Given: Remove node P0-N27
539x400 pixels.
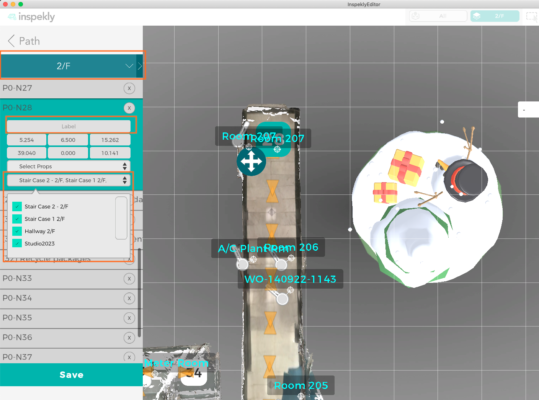Looking at the screenshot, I should pos(129,88).
